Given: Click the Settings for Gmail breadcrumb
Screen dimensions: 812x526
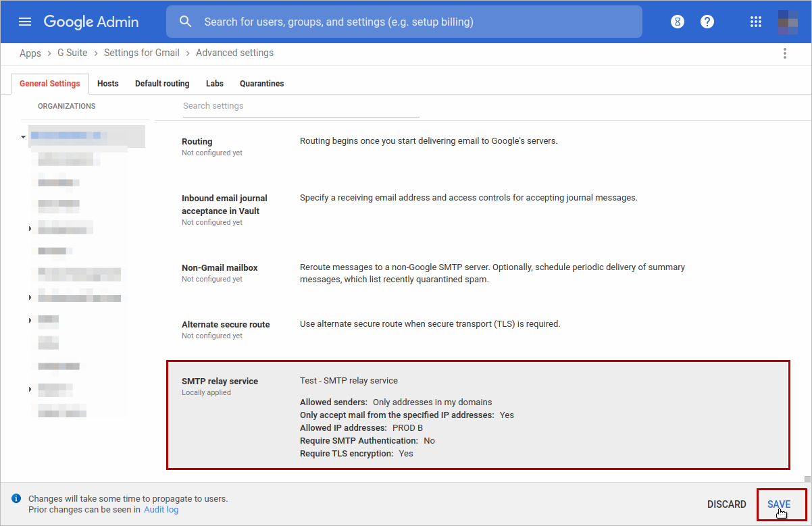Looking at the screenshot, I should coord(142,53).
